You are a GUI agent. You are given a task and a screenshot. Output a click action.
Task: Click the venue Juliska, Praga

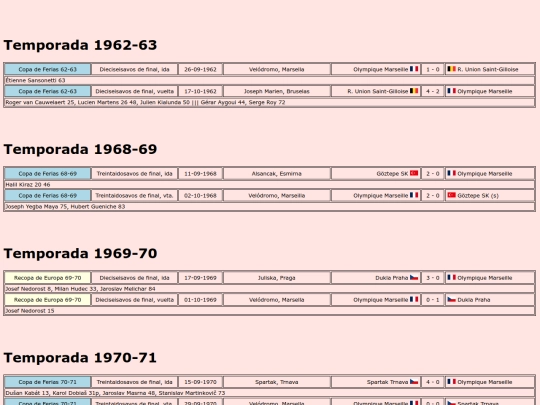(277, 278)
